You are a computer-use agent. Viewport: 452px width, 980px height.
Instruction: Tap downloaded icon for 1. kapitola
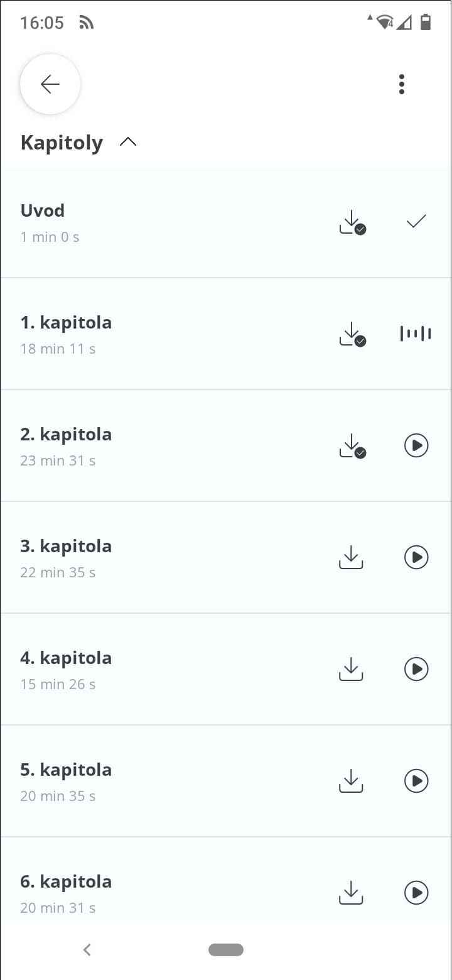point(352,334)
